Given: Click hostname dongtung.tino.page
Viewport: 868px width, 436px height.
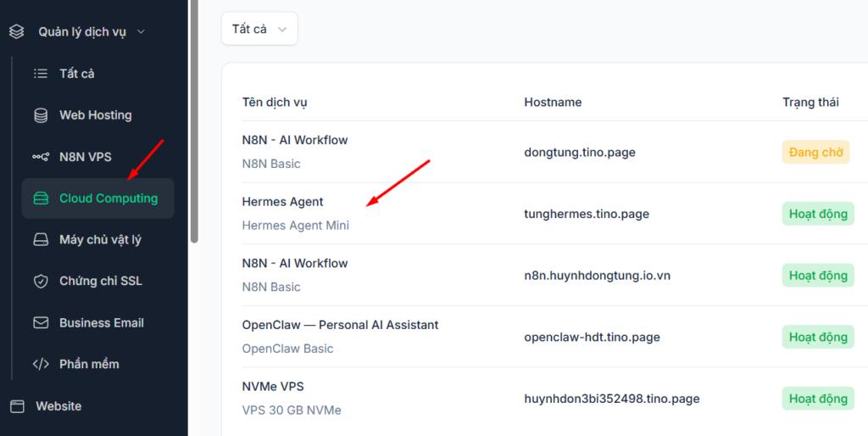Looking at the screenshot, I should (x=580, y=153).
